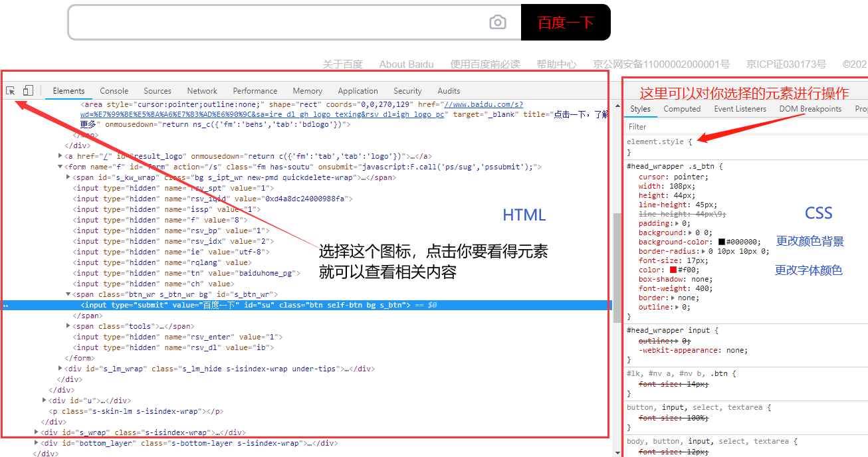The height and width of the screenshot is (457, 868).
Task: Select the Event Listeners sidebar tab
Action: pyautogui.click(x=740, y=109)
